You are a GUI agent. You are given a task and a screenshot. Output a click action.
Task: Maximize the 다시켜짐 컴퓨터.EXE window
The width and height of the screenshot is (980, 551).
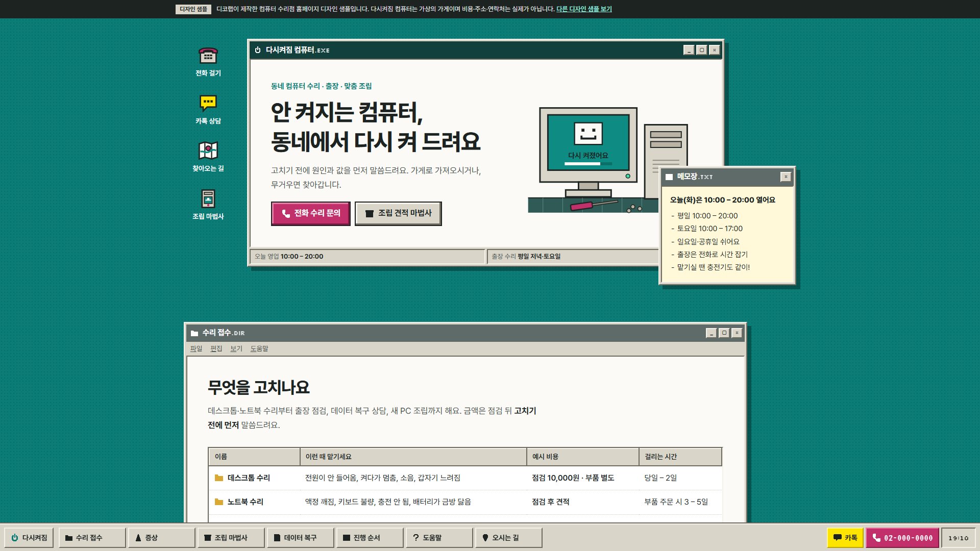click(702, 50)
